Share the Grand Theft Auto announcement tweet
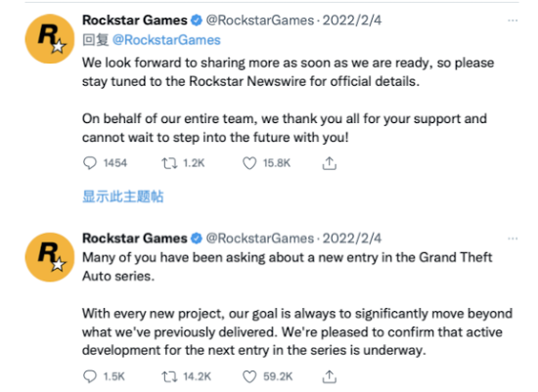Screen dimensions: 538x392 (329, 376)
